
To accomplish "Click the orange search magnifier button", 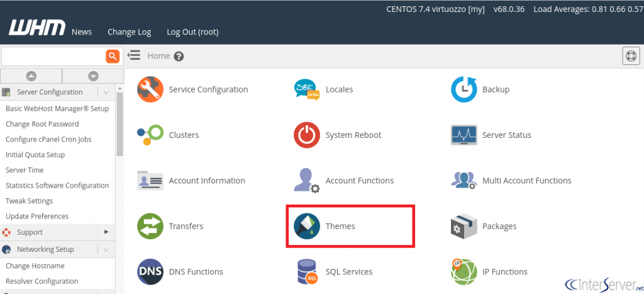I will [113, 56].
